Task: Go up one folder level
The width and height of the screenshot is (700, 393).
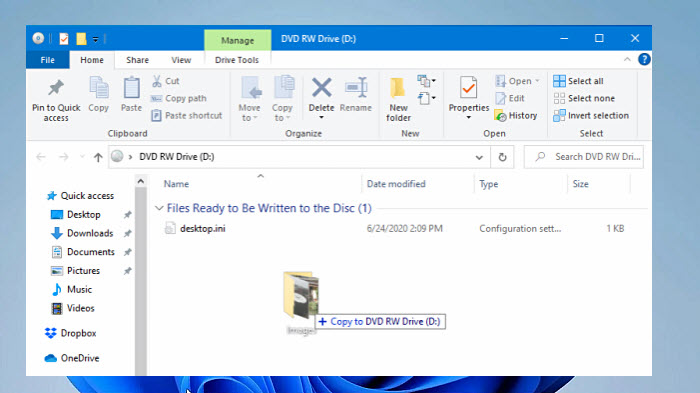Action: point(98,157)
